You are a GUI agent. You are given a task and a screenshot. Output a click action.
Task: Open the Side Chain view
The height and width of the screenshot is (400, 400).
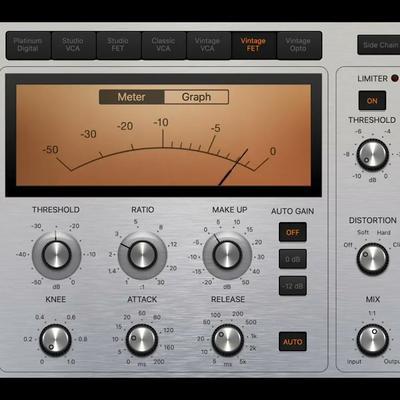[379, 45]
